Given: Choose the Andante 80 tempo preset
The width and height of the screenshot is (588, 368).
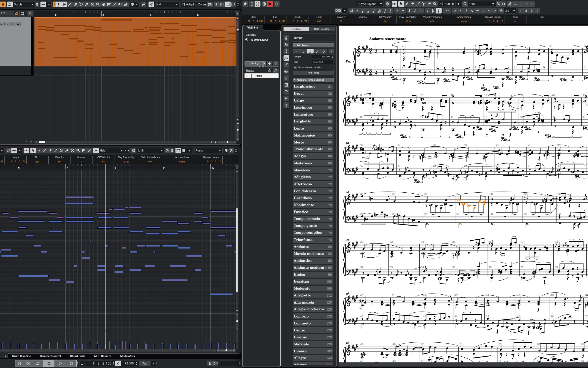Looking at the screenshot, I should point(313,247).
